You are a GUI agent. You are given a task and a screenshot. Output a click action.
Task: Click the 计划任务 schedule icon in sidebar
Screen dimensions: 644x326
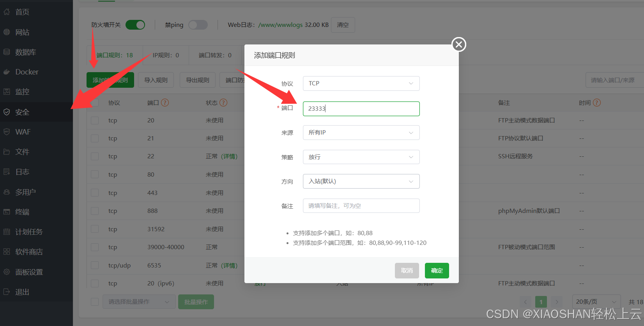tap(7, 232)
